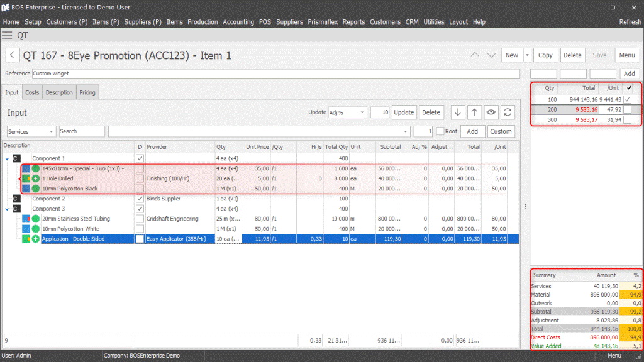Screen dimensions: 644x362
Task: Click the adjustment value field showing 10
Action: [x=380, y=112]
